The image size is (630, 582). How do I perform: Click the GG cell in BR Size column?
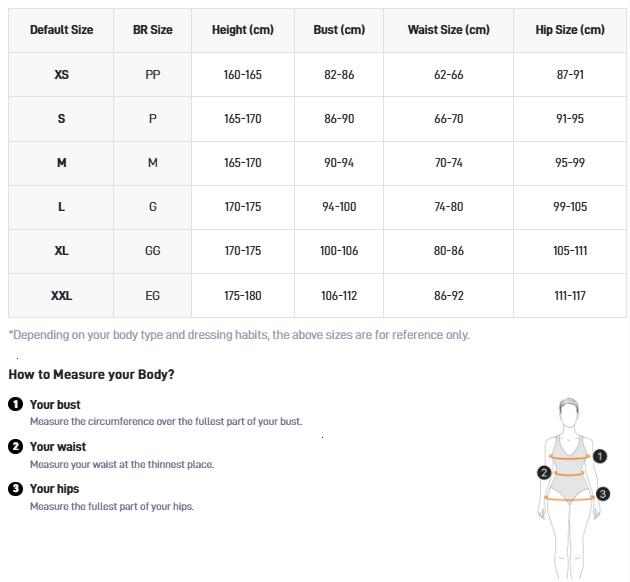(152, 251)
